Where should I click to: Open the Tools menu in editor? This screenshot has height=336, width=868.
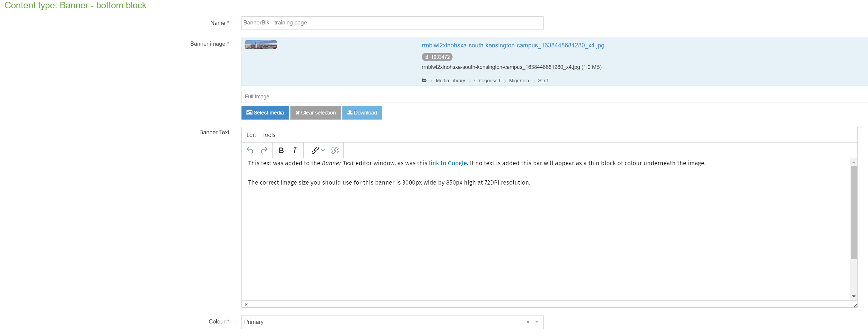269,135
